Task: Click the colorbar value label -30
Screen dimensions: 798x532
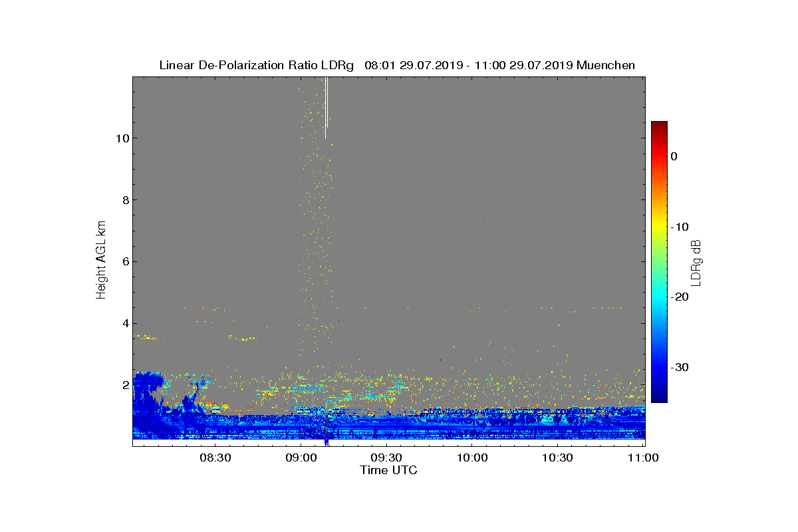Action: coord(680,368)
